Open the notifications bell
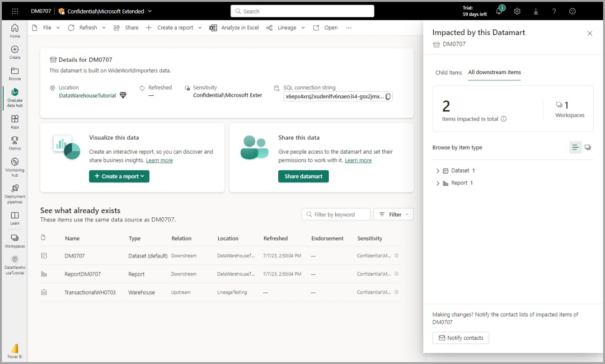605x364 pixels. click(500, 11)
